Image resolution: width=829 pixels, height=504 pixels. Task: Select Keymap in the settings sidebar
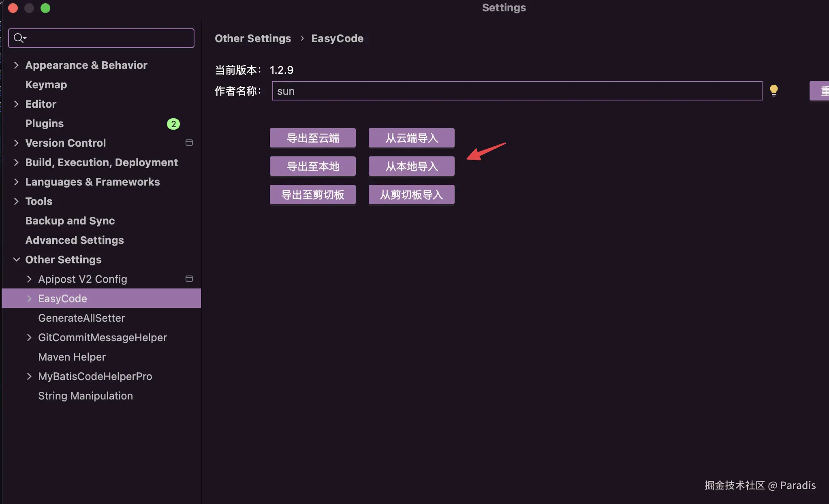46,84
